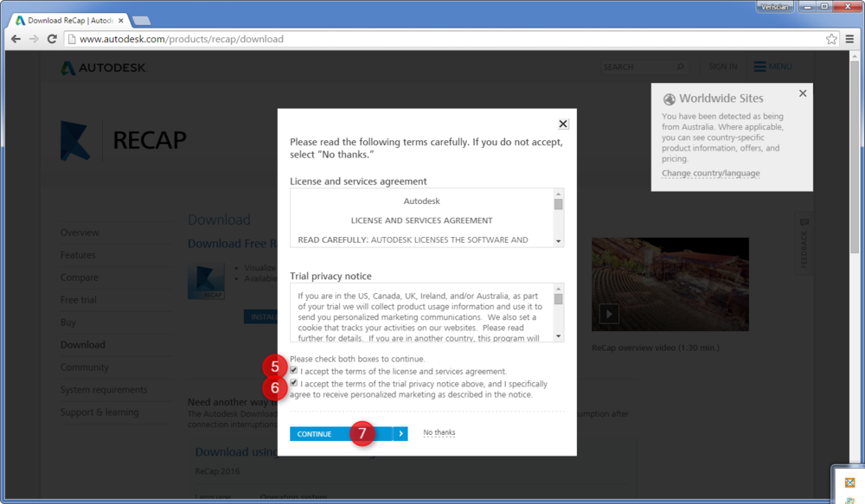Viewport: 865px width, 504px height.
Task: Open the Chrome hamburger menu
Action: click(849, 39)
